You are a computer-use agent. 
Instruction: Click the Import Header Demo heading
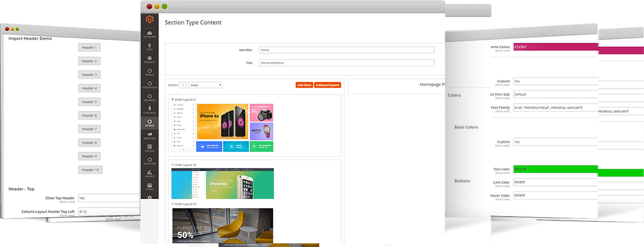coord(30,38)
